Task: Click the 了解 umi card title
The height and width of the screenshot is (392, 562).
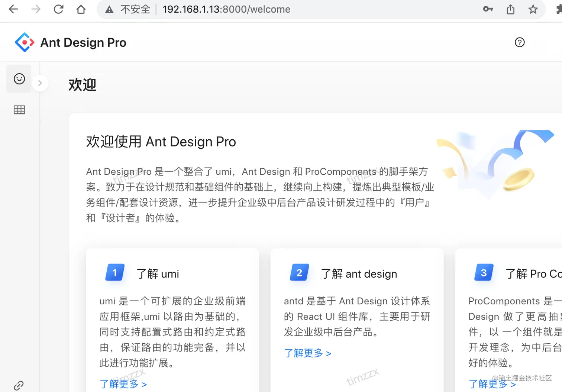Action: (x=158, y=274)
